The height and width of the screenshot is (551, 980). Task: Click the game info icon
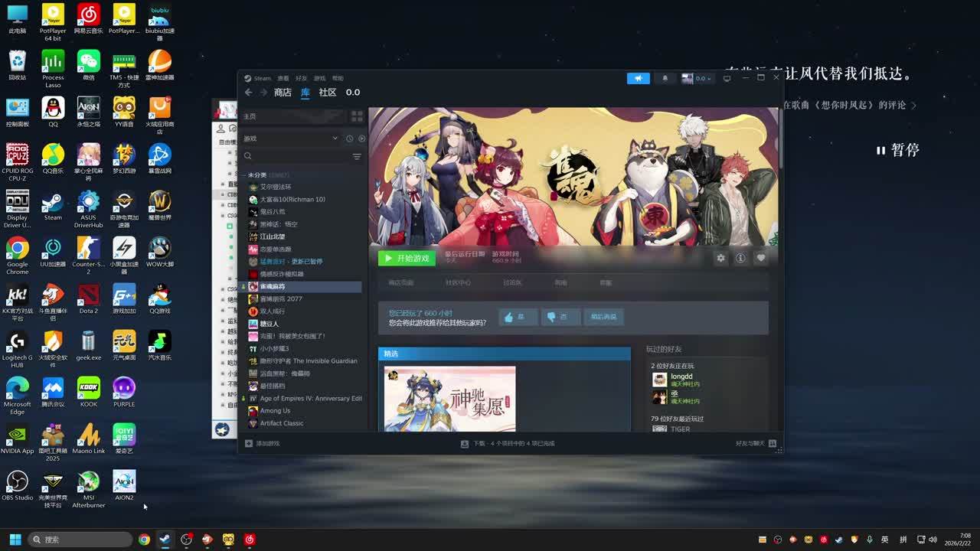click(x=740, y=259)
